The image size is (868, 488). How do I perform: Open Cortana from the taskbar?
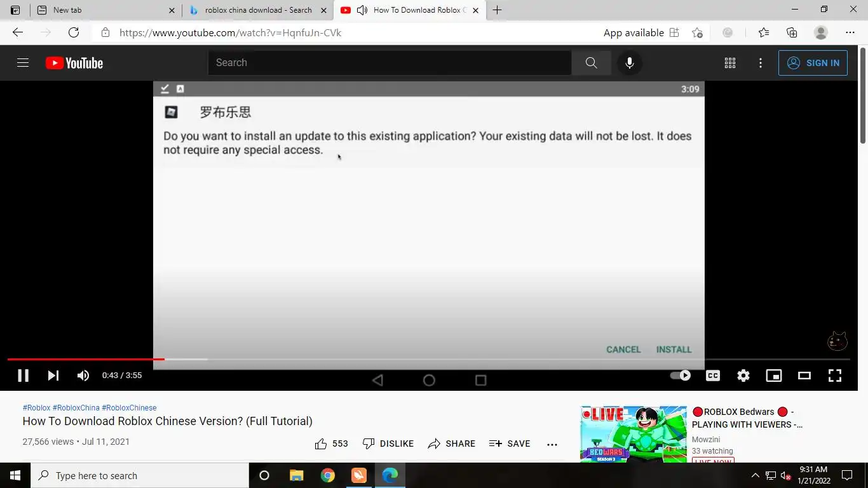coord(264,475)
